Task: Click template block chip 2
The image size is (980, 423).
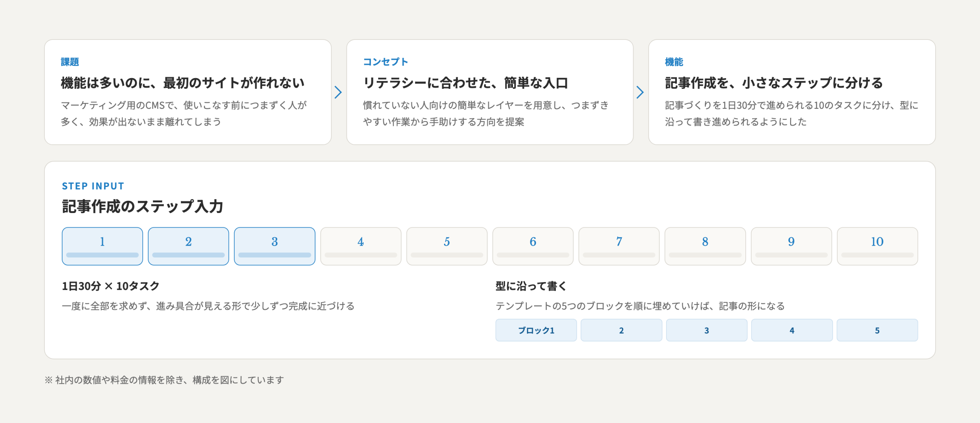Action: [621, 330]
